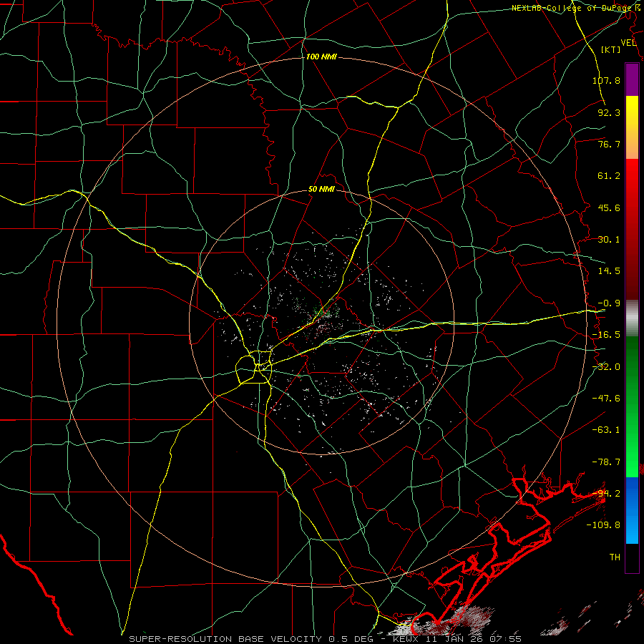644x644 pixels.
Task: Click the blue segment of the color bar
Action: point(632,510)
